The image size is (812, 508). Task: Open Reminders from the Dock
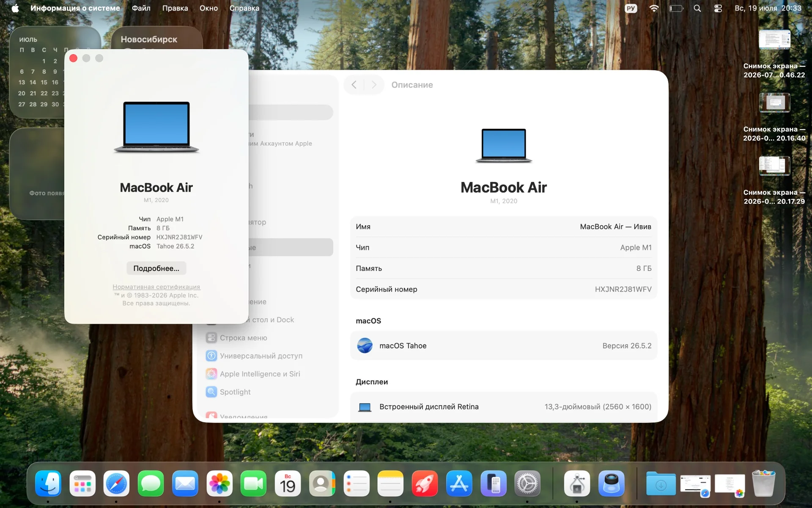(x=357, y=483)
